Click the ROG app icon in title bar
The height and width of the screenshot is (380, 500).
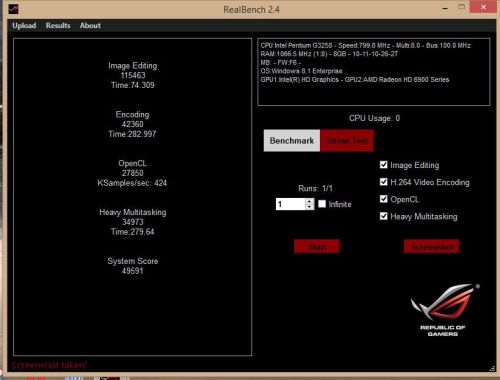click(13, 9)
